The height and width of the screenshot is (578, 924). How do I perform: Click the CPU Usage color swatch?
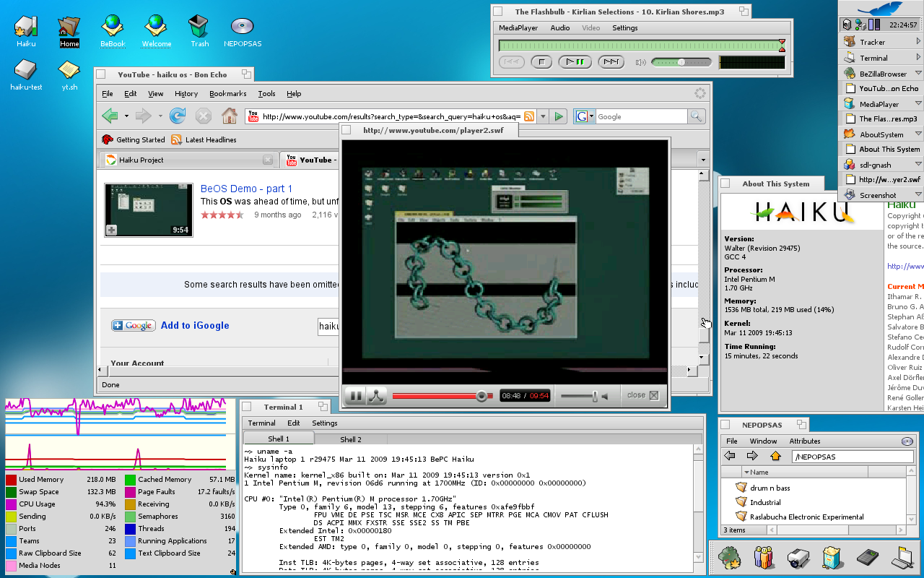coord(11,504)
